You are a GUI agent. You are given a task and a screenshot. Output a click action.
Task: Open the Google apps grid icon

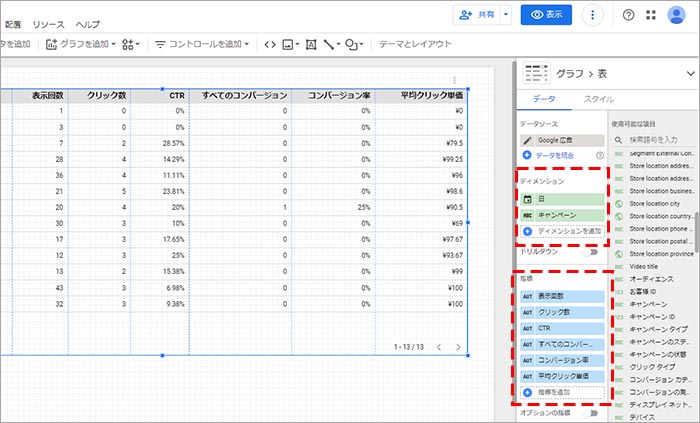pos(651,15)
